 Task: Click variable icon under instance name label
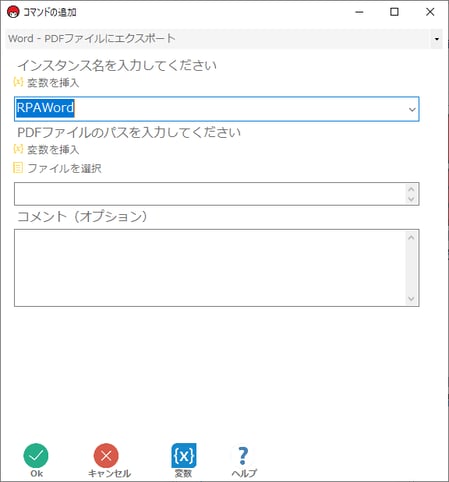pyautogui.click(x=18, y=82)
